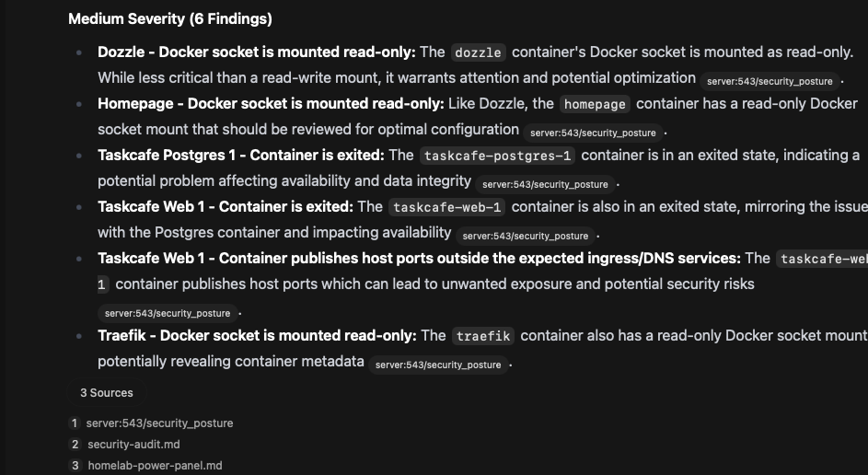Expand the 3 Sources button
868x475 pixels.
[106, 393]
